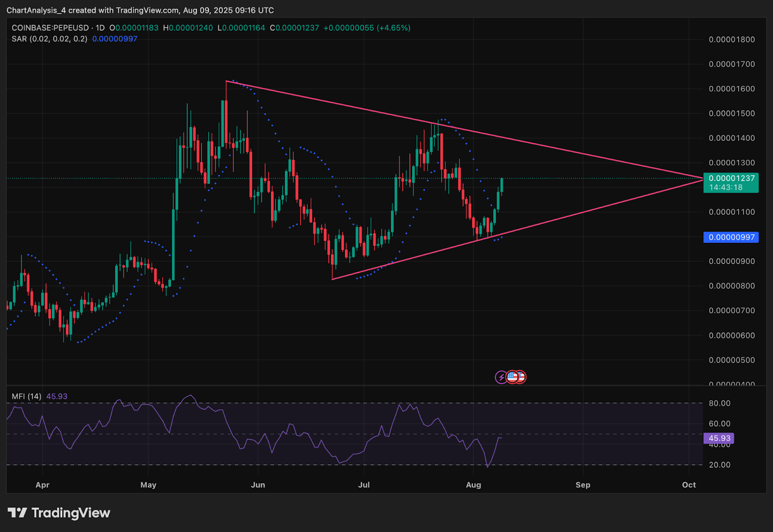Click the 80.00 level on MFI scale

pos(719,403)
